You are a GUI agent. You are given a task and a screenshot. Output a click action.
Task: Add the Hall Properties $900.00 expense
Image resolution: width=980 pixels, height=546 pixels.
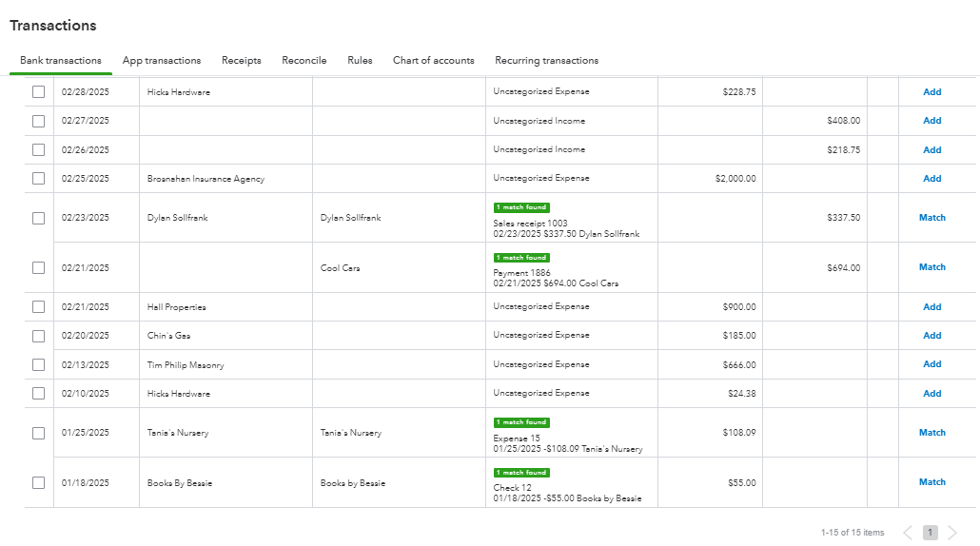(931, 307)
